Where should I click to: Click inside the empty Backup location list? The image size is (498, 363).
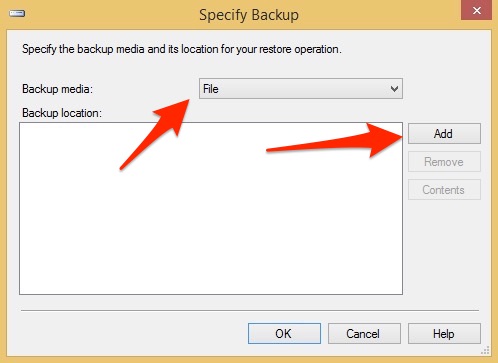(x=211, y=208)
